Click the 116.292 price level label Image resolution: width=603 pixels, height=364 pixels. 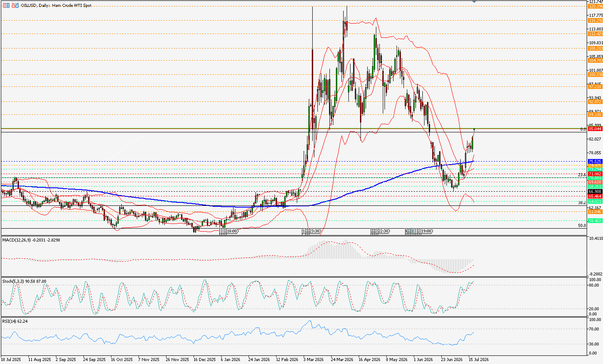tap(595, 20)
